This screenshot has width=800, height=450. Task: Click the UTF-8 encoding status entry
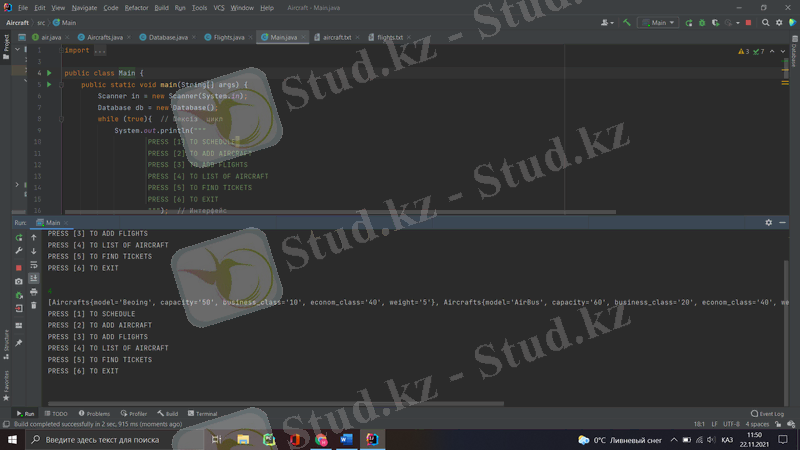731,424
